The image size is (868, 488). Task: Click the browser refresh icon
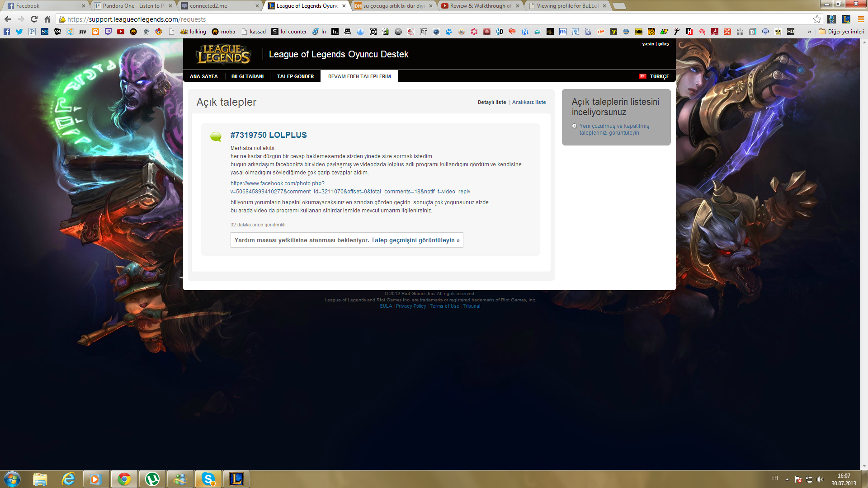(34, 19)
